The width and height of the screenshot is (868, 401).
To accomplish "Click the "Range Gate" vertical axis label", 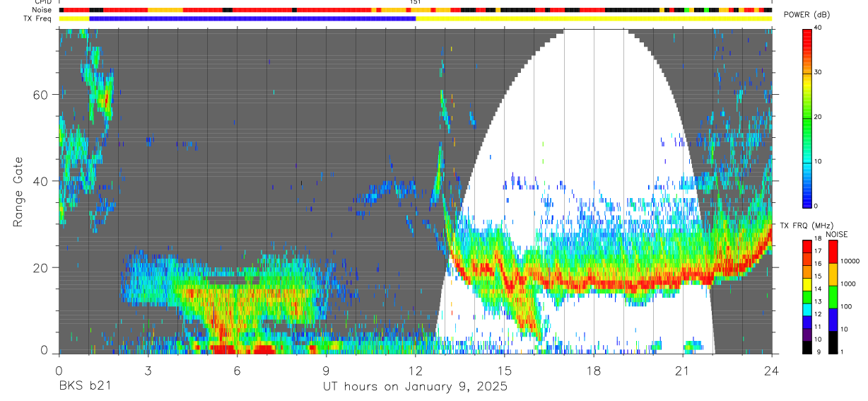I will tap(18, 192).
